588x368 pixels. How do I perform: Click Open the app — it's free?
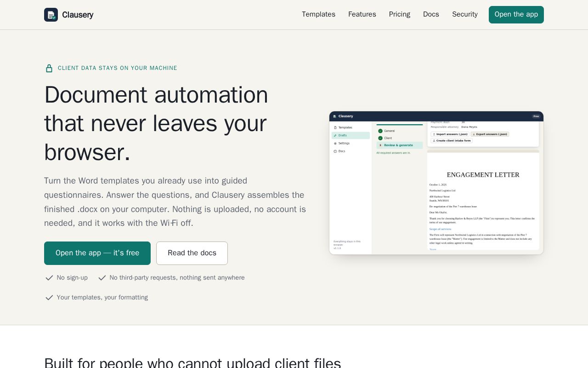coord(97,253)
